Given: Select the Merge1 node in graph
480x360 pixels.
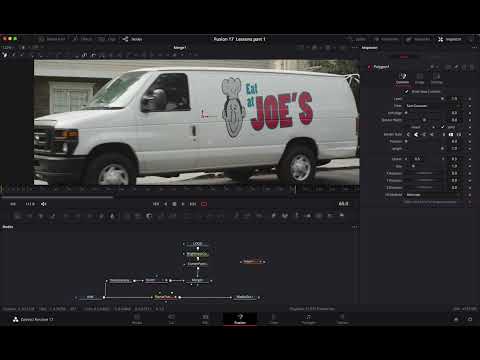Looking at the screenshot, I should tap(198, 280).
